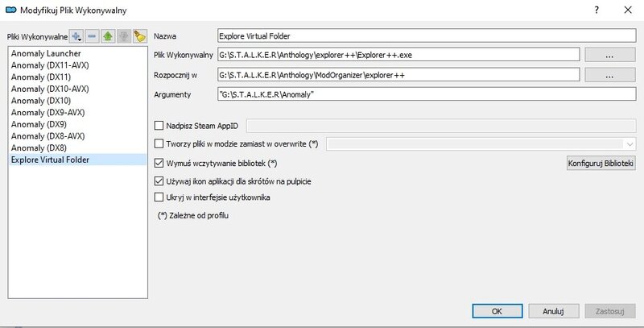Uncheck Używaj ikon aplikacji dla skrótów
Image resolution: width=644 pixels, height=328 pixels.
(x=159, y=181)
